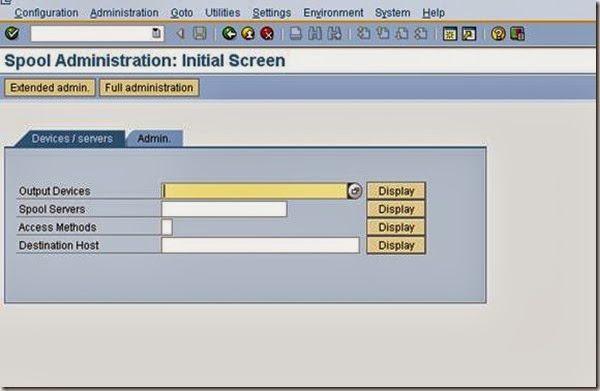Image resolution: width=600 pixels, height=391 pixels.
Task: Click the green Enter checkmark icon
Action: (12, 34)
